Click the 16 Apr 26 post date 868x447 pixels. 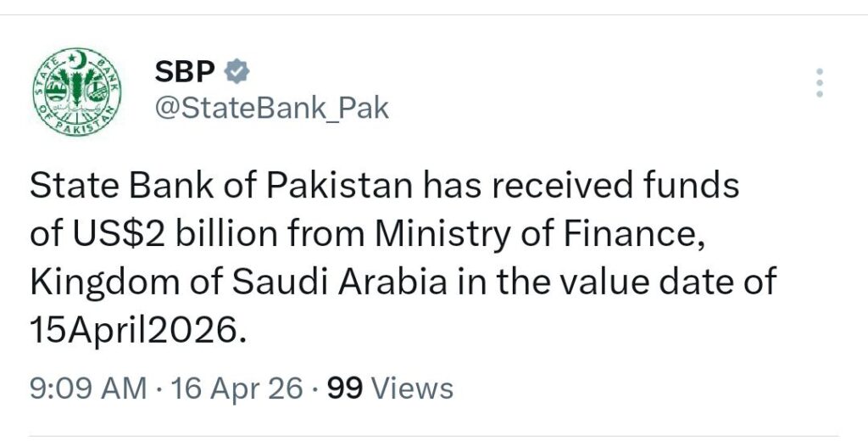[x=237, y=388]
